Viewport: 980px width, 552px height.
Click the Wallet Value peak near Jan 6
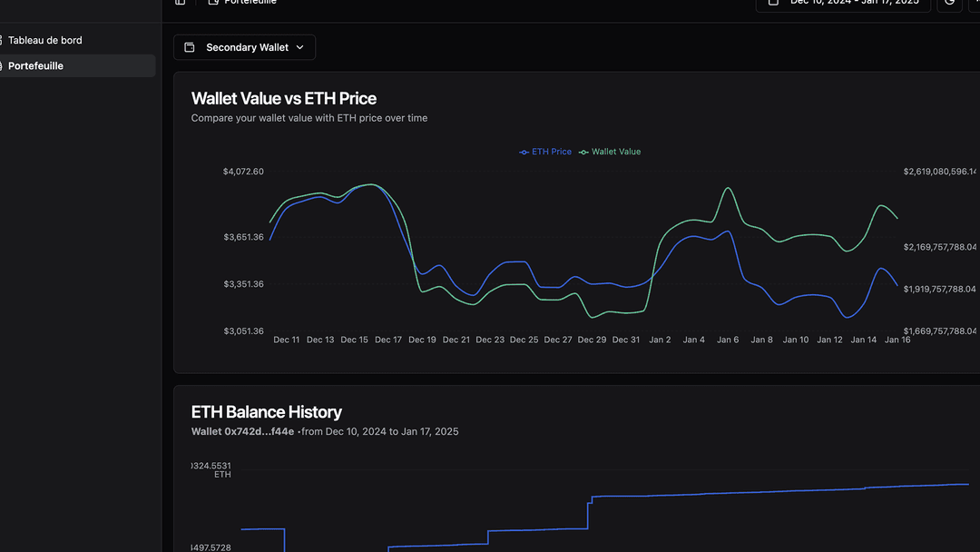[x=728, y=189]
